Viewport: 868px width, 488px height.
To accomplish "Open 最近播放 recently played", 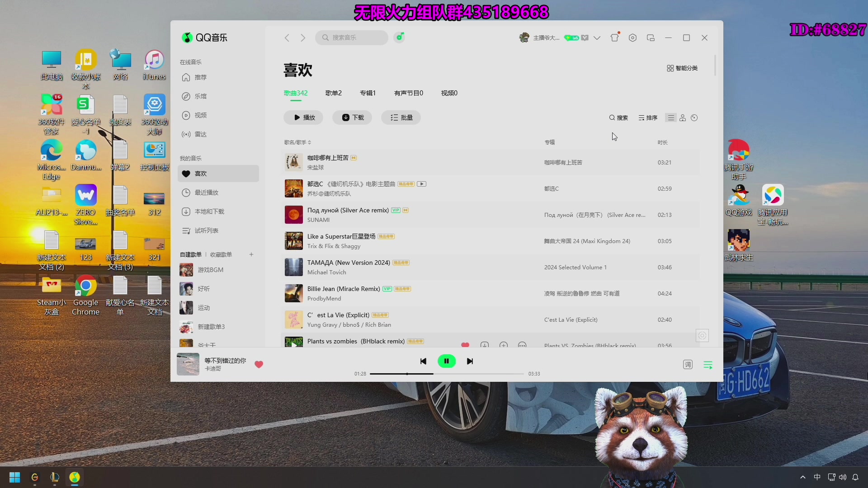I will coord(218,192).
